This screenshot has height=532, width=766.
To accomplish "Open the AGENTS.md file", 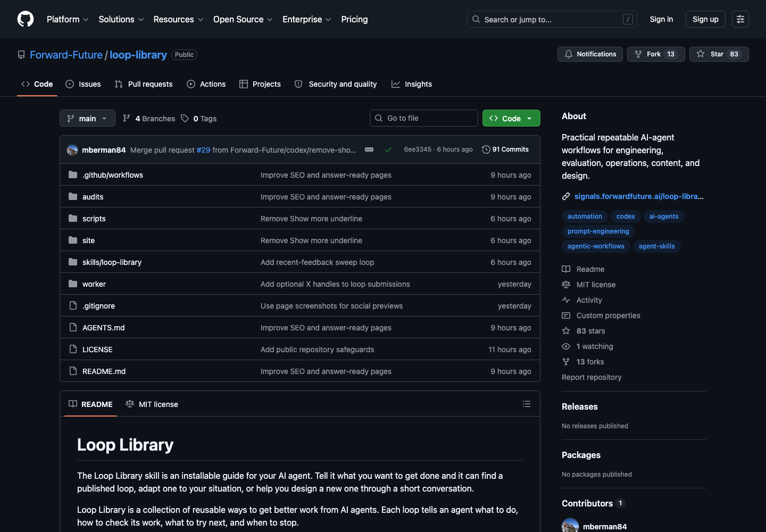I will [x=104, y=328].
